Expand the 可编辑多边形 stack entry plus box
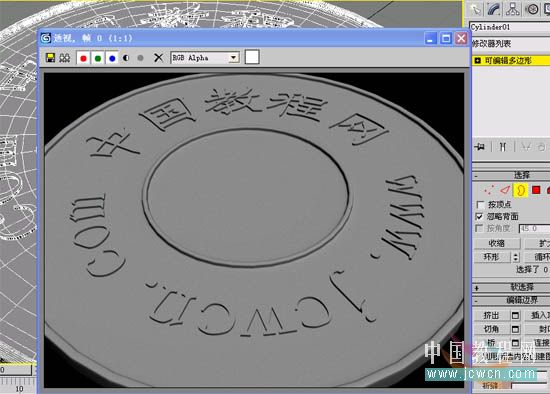This screenshot has height=394, width=550. tap(477, 61)
